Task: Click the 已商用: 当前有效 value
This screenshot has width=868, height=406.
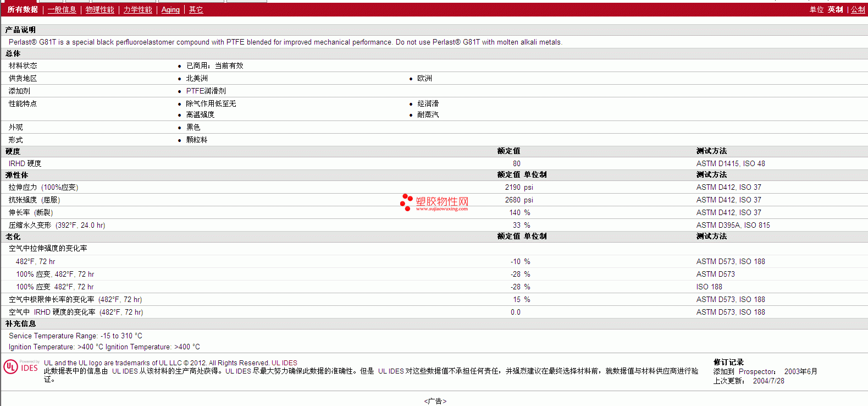Action: [x=214, y=65]
